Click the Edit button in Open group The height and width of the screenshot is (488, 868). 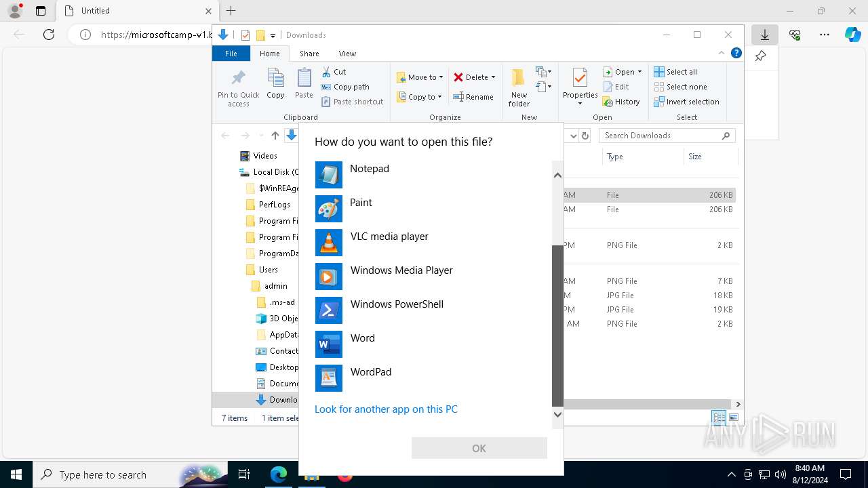[616, 87]
